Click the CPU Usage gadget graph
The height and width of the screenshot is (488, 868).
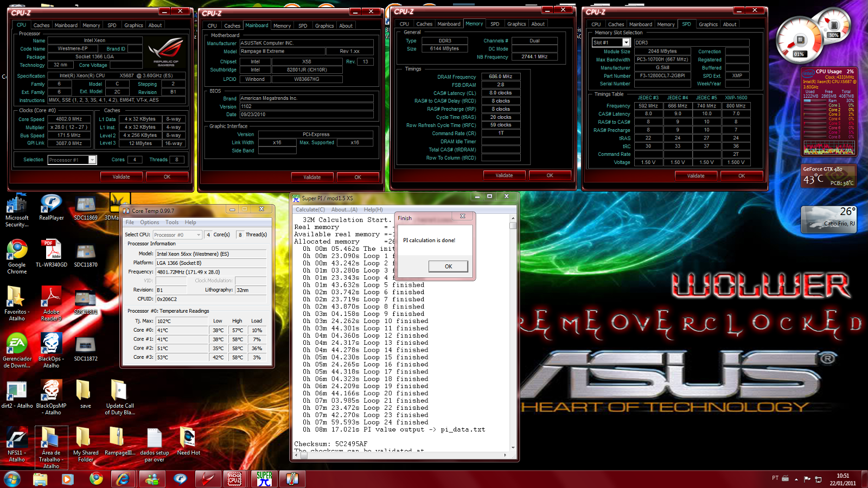829,147
